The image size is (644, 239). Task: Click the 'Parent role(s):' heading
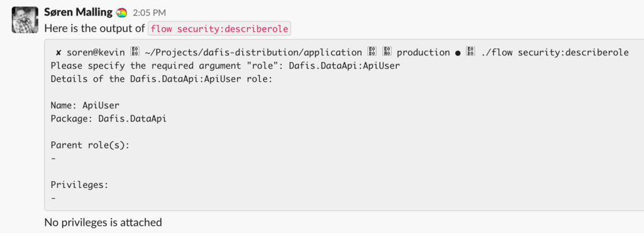coord(90,145)
